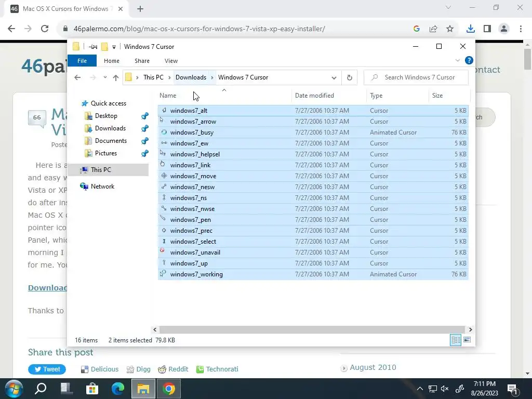The image size is (532, 399).
Task: Select the windows7_link hand cursor icon
Action: (163, 164)
